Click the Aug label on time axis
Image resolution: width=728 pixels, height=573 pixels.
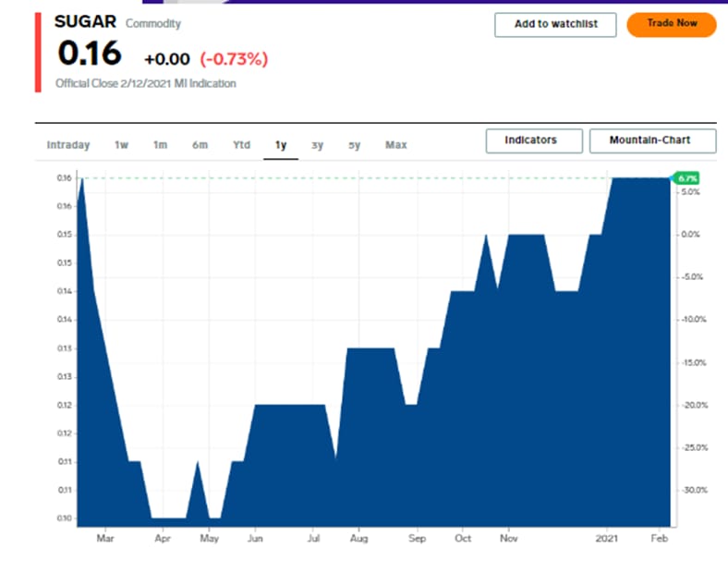tap(359, 537)
